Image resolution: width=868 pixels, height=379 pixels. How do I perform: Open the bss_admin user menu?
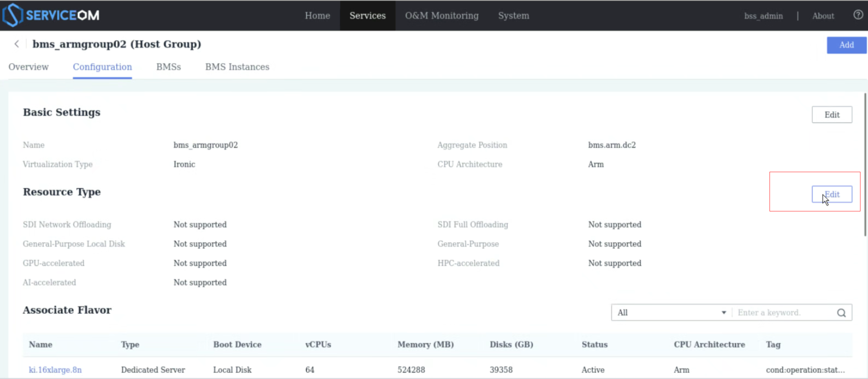763,16
